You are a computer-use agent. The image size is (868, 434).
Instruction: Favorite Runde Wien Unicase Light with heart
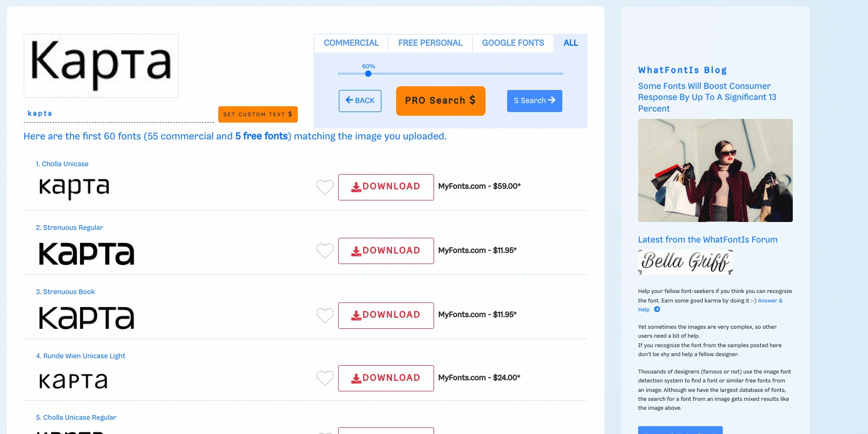(325, 378)
